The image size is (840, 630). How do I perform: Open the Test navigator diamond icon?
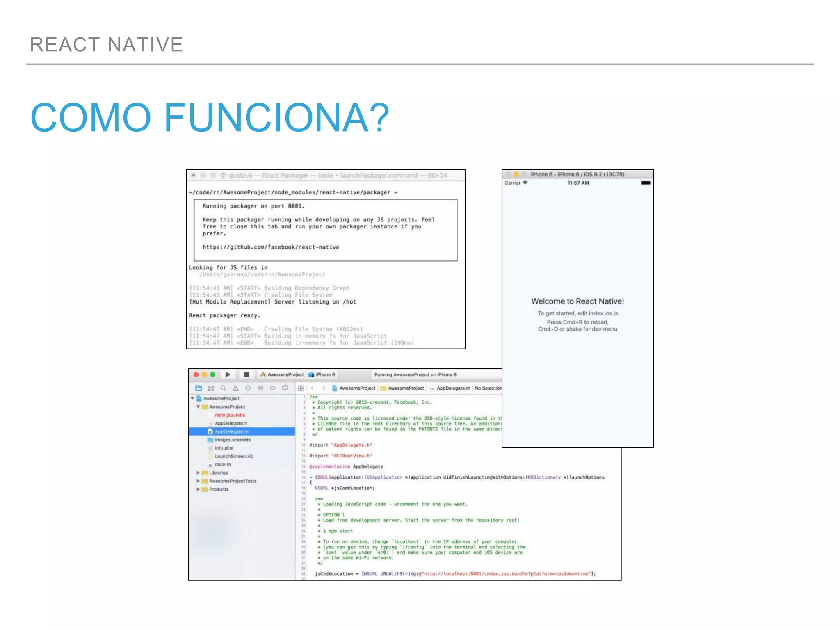[x=248, y=388]
